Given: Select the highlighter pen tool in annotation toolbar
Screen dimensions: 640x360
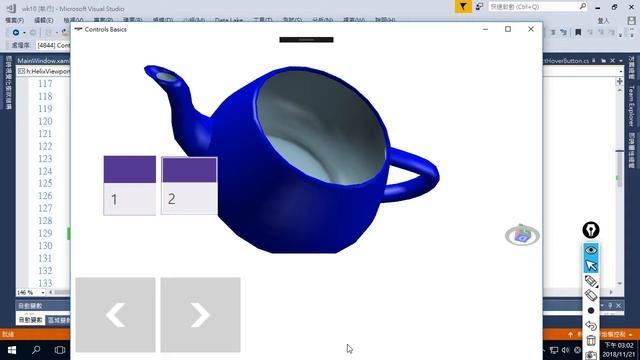Looking at the screenshot, I should (591, 281).
